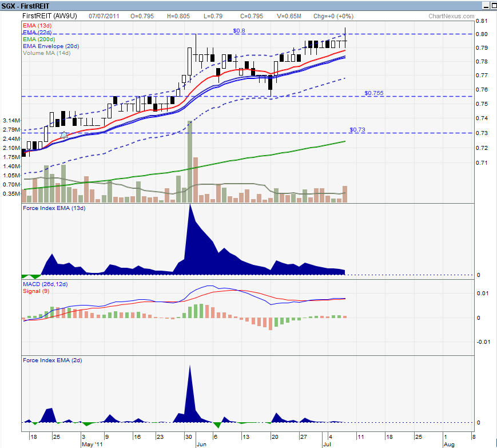This screenshot has width=497, height=448.
Task: Minimize the SGX - FirstREIT chart window
Action: coord(486,6)
